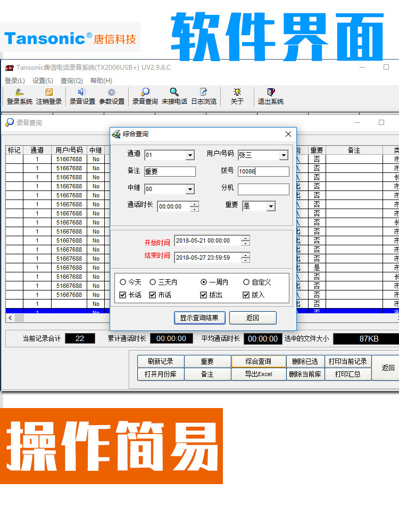399x532 pixels.
Task: Open the 帮助(H) menu
Action: 101,81
